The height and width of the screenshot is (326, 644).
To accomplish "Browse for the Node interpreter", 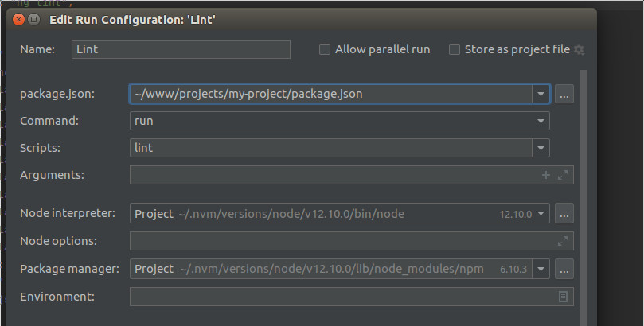I will [x=564, y=214].
